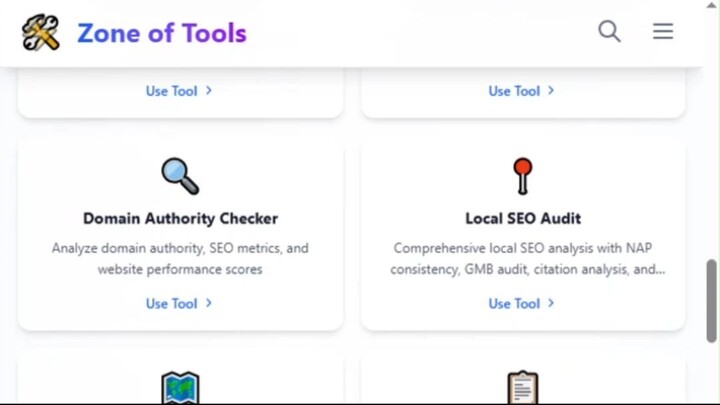Image resolution: width=720 pixels, height=405 pixels.
Task: Click the scrollbar up arrow at the top
Action: click(711, 5)
